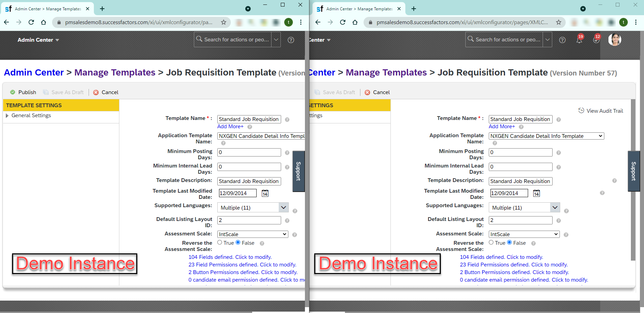Screen dimensions: 644x313
Task: Select False radio button in left window
Action: [x=238, y=242]
